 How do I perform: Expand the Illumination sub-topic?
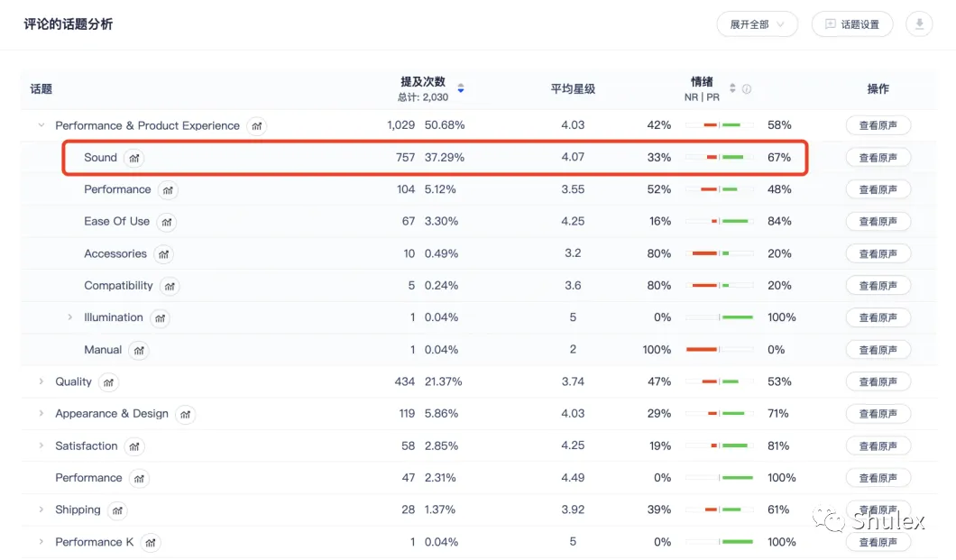[70, 317]
